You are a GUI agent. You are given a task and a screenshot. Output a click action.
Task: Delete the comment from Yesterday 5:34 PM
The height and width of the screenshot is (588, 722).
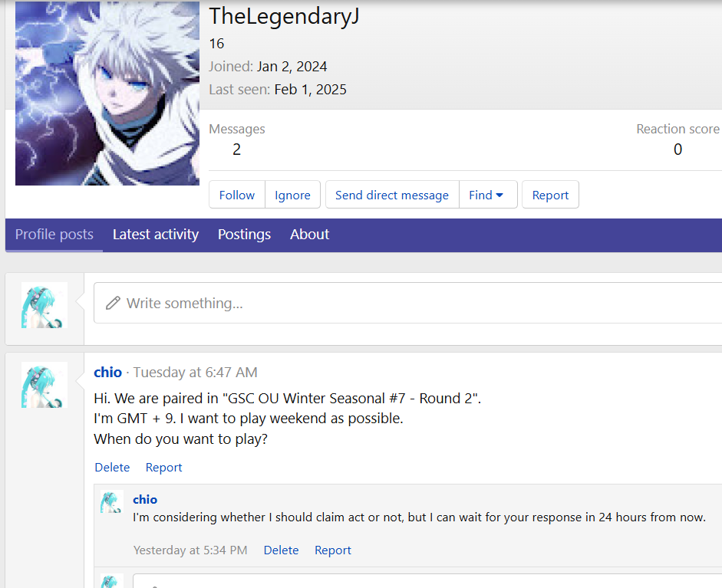click(x=281, y=550)
